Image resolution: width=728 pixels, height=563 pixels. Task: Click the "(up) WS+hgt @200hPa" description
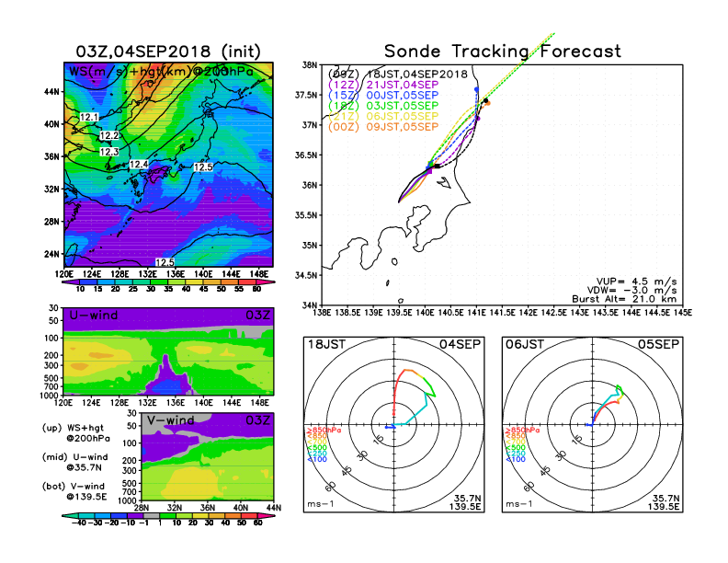(76, 433)
